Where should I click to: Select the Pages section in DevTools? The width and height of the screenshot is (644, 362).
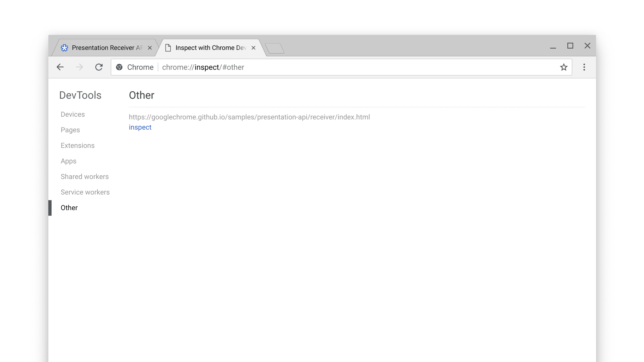(x=70, y=130)
